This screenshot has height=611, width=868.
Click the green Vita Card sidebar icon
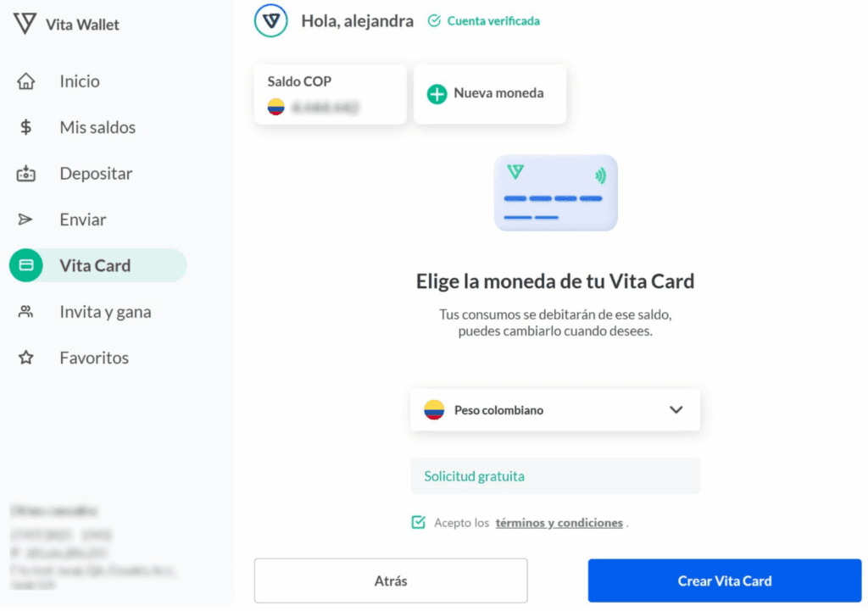(x=26, y=265)
